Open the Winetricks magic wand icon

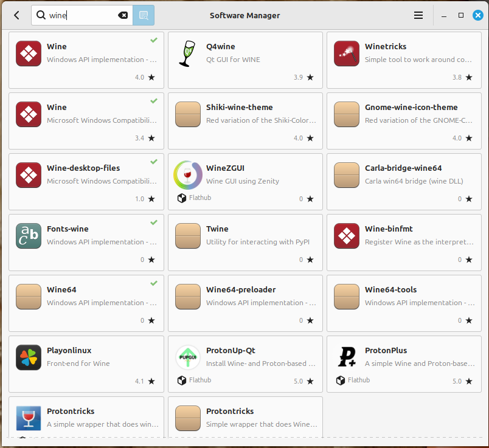pos(347,53)
